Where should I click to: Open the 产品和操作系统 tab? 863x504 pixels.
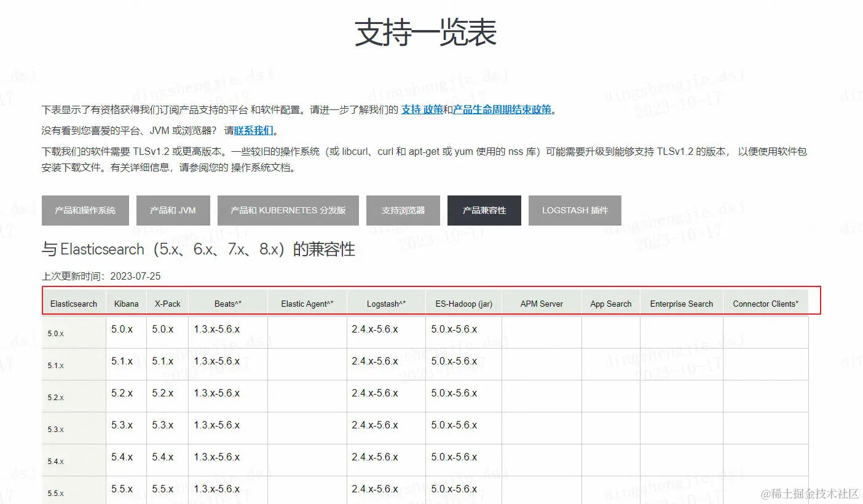(x=85, y=210)
